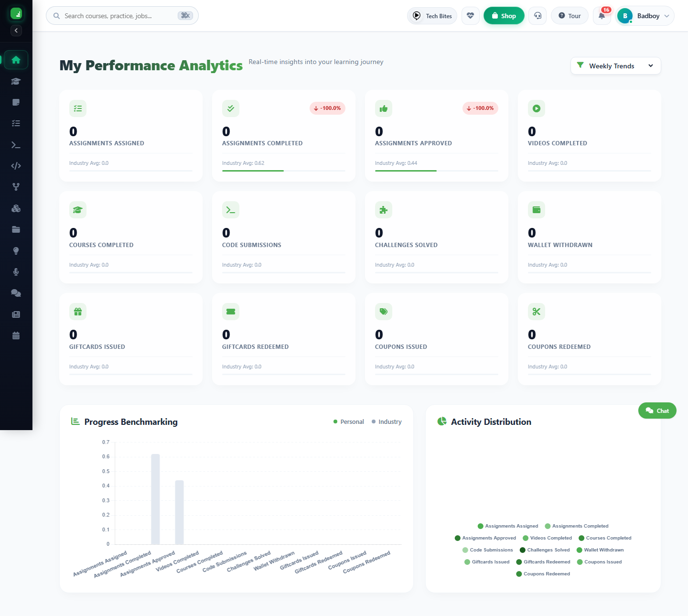
Task: Open the task checklist icon in sidebar
Action: click(x=16, y=123)
